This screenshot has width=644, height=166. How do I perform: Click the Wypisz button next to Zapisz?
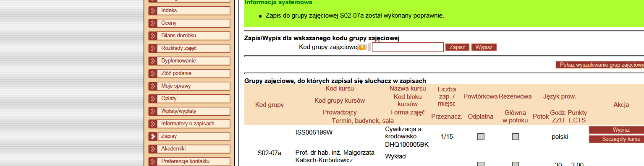tap(484, 47)
